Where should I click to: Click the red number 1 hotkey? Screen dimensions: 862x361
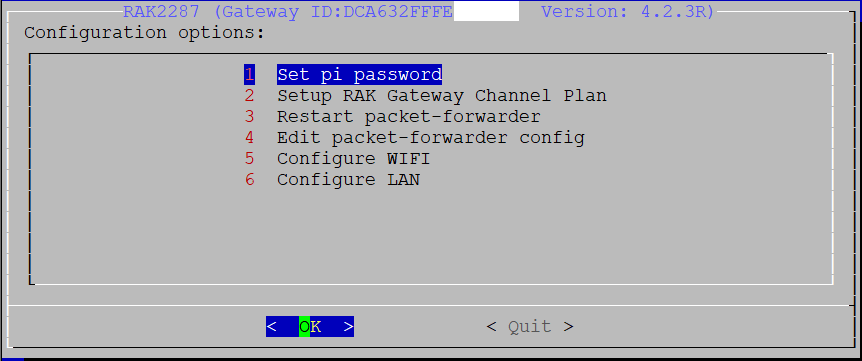coord(250,74)
